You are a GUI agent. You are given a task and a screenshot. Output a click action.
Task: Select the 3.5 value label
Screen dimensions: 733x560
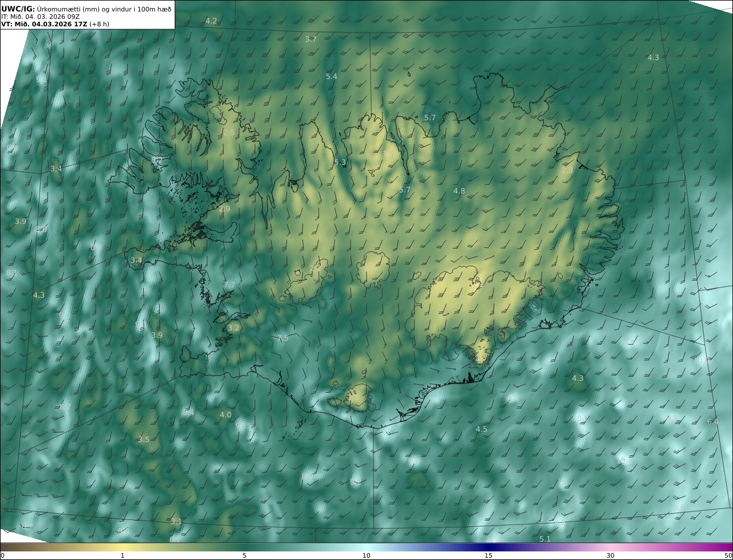tap(144, 439)
